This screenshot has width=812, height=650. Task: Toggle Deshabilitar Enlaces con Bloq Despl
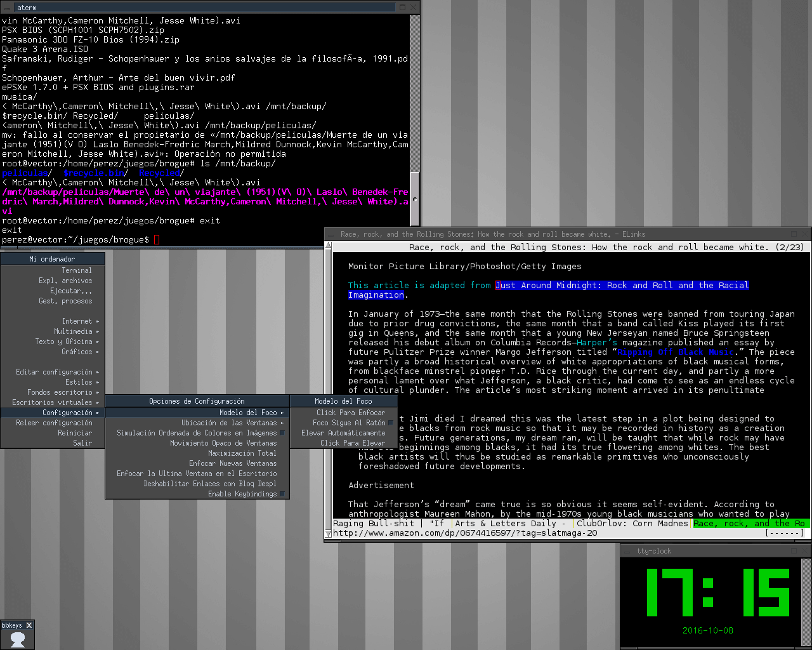tap(197, 484)
